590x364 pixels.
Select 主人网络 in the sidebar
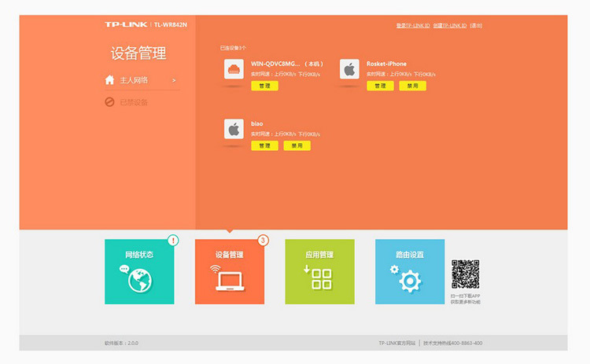(x=133, y=80)
